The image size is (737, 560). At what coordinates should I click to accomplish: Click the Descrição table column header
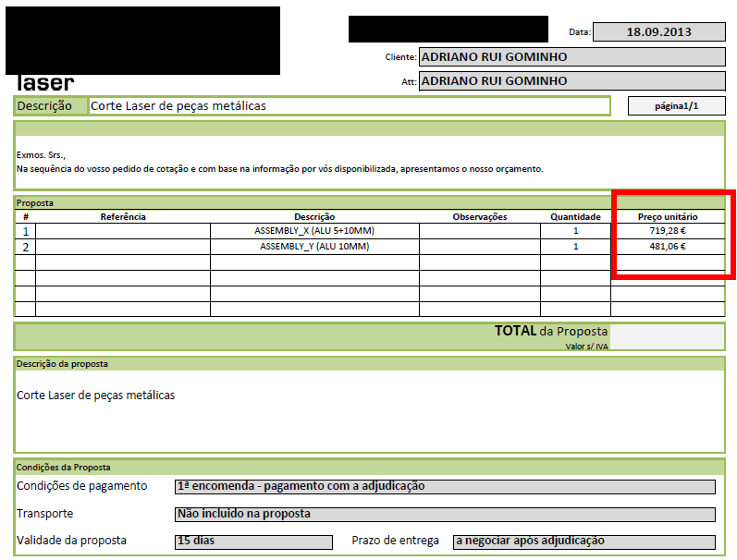coord(314,216)
